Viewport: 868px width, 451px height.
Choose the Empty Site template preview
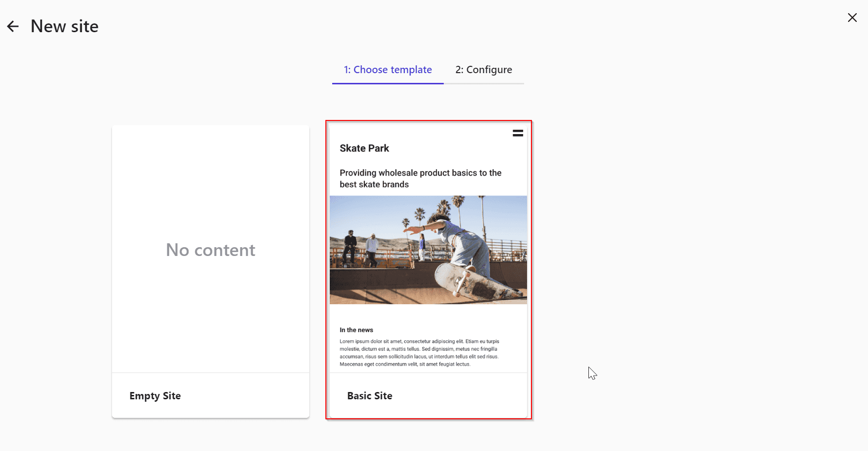210,249
